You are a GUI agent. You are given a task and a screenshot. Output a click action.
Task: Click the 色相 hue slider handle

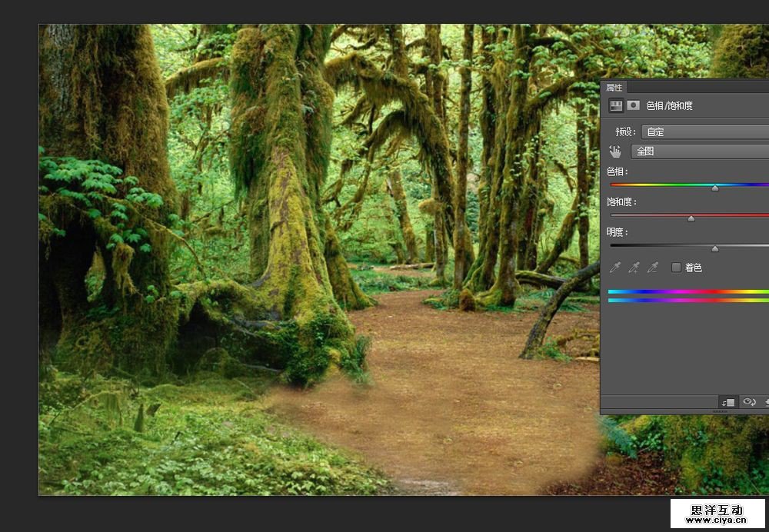tap(715, 188)
